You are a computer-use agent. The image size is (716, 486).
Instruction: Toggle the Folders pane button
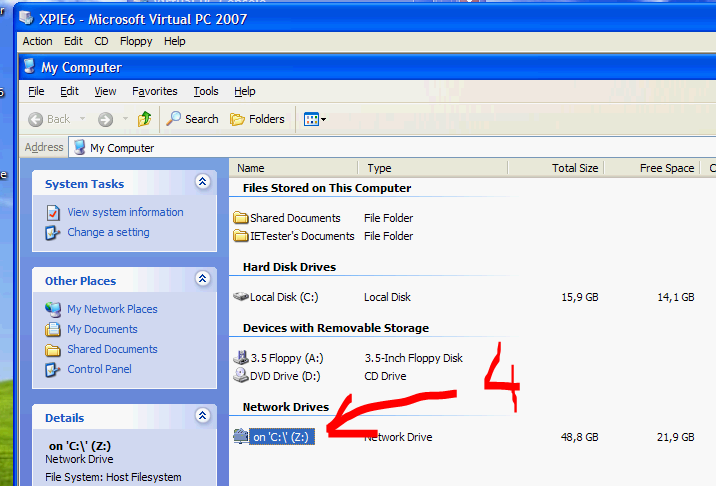click(258, 119)
